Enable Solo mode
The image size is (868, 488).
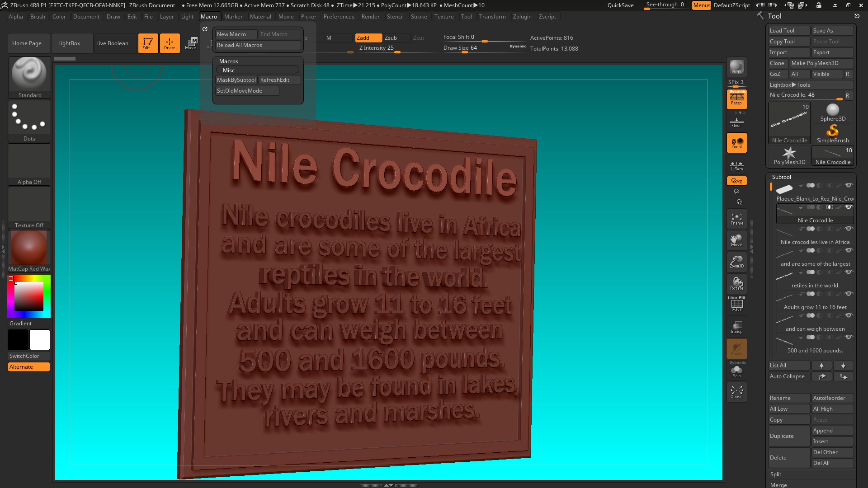(x=736, y=371)
